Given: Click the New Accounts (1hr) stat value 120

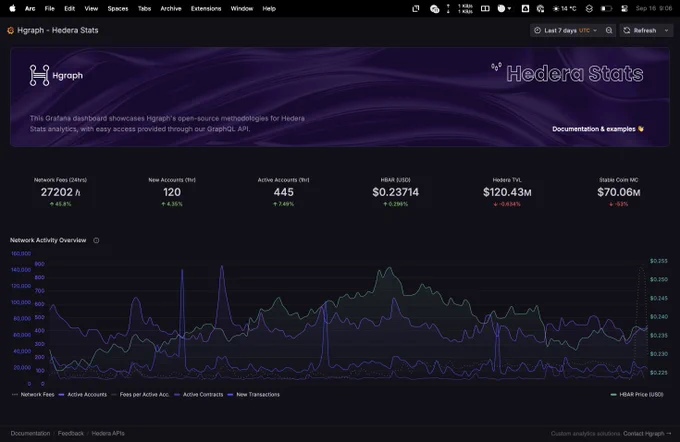Looking at the screenshot, I should click(172, 192).
